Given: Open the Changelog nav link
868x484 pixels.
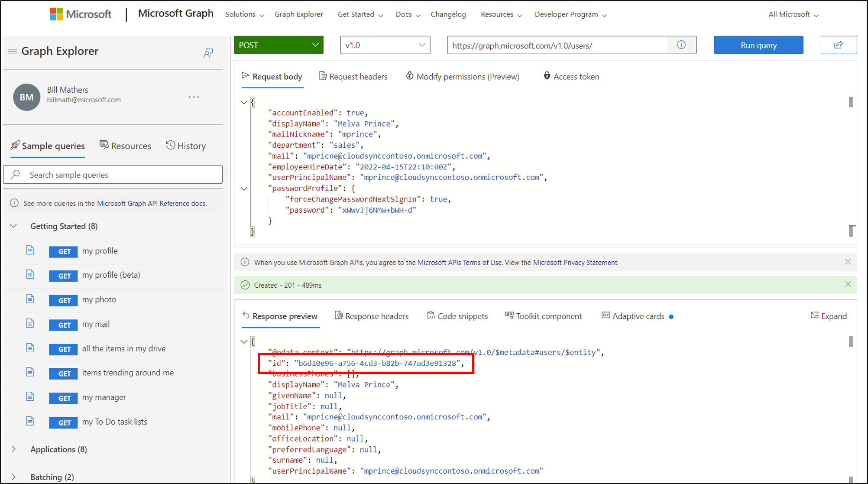Looking at the screenshot, I should [448, 14].
